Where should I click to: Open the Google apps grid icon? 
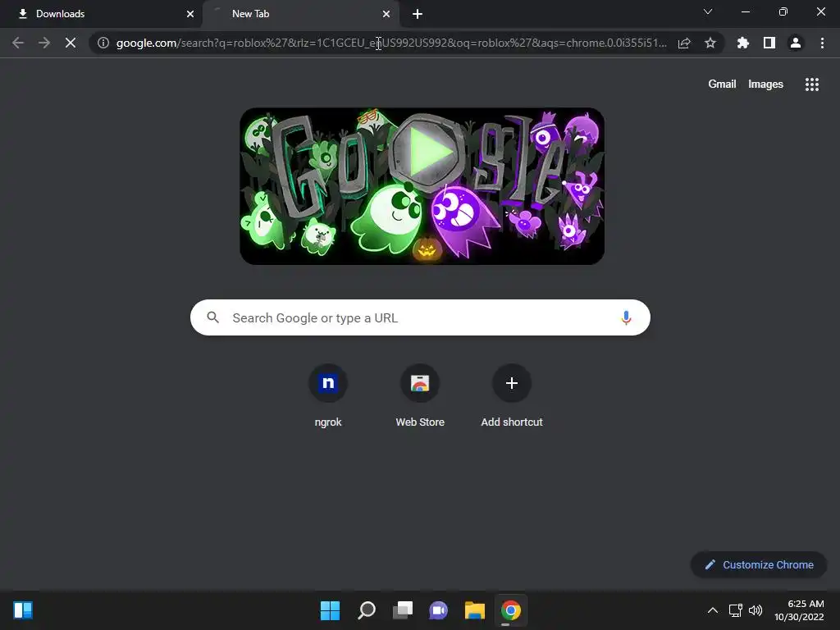coord(812,84)
